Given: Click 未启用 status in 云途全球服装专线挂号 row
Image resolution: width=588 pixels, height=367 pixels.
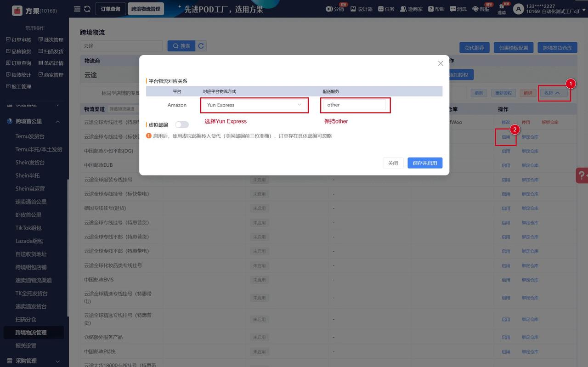Looking at the screenshot, I should [x=259, y=180].
